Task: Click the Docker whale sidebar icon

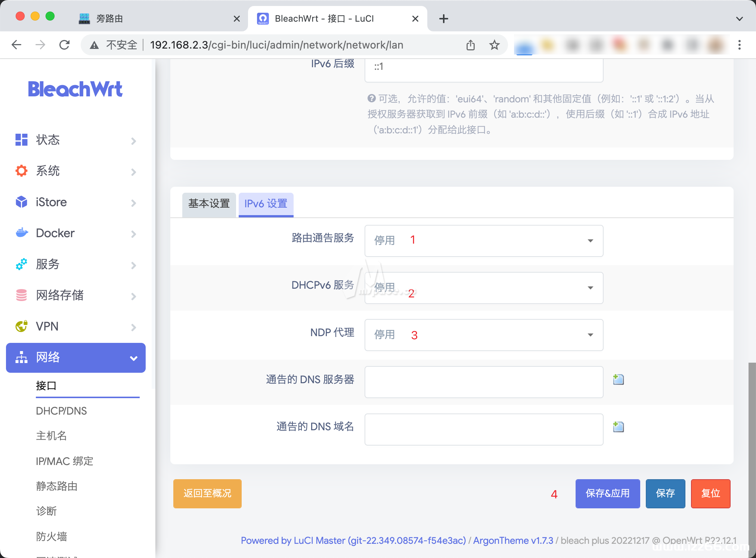Action: pos(21,233)
